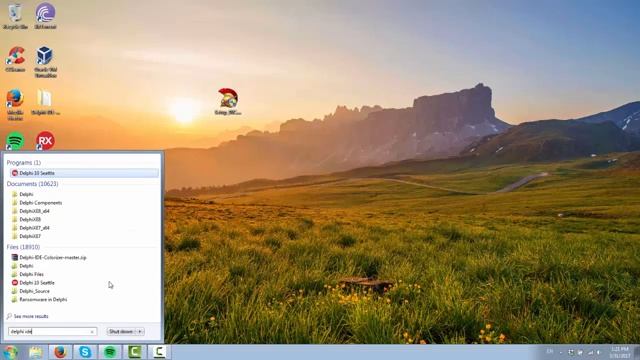Click the Spotify desktop shortcut
This screenshot has width=640, height=360.
[15, 141]
